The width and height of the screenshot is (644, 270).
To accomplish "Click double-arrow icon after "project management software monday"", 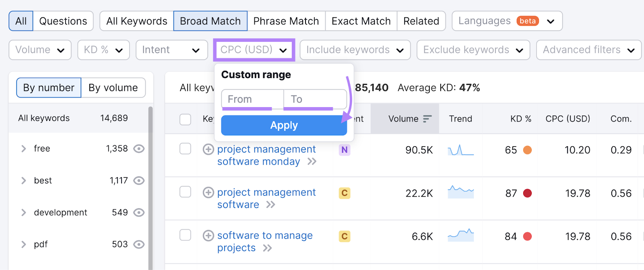I will coord(312,162).
